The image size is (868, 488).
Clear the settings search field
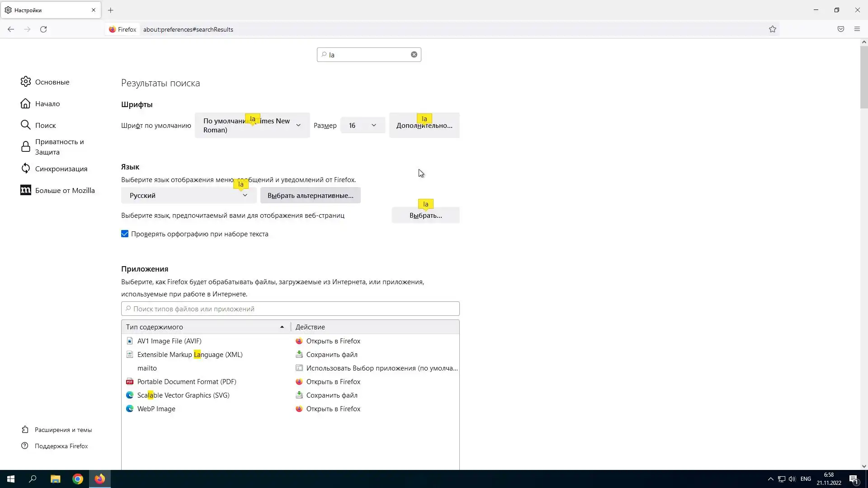(x=414, y=55)
